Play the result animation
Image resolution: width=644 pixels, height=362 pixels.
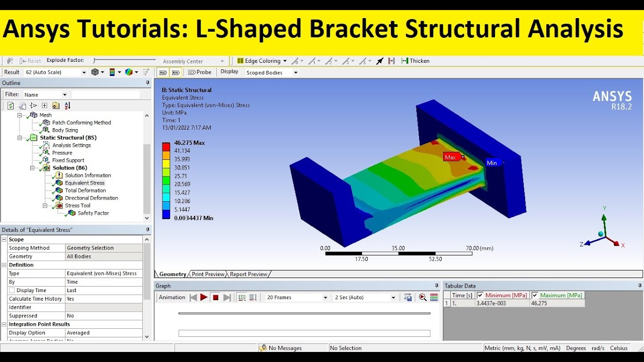(x=204, y=298)
